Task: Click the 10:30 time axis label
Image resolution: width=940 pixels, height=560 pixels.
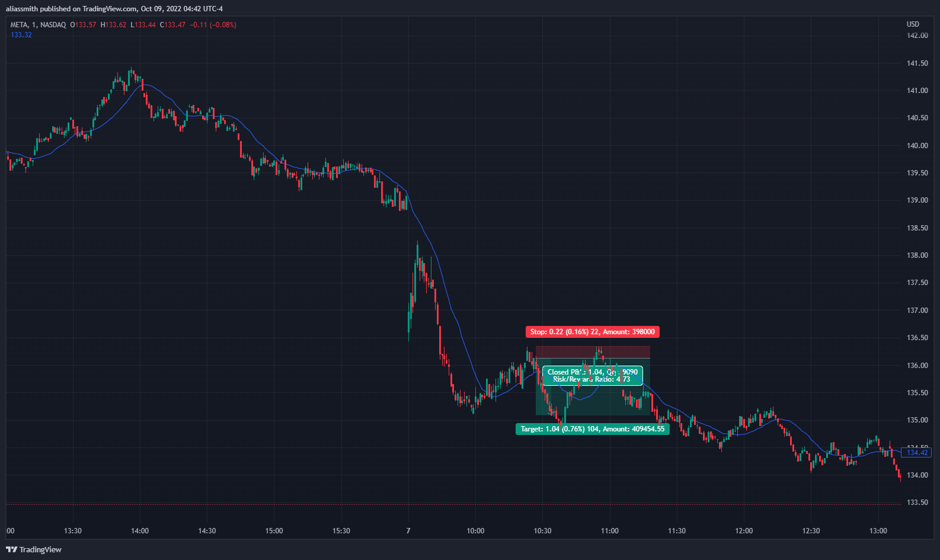Action: click(542, 531)
